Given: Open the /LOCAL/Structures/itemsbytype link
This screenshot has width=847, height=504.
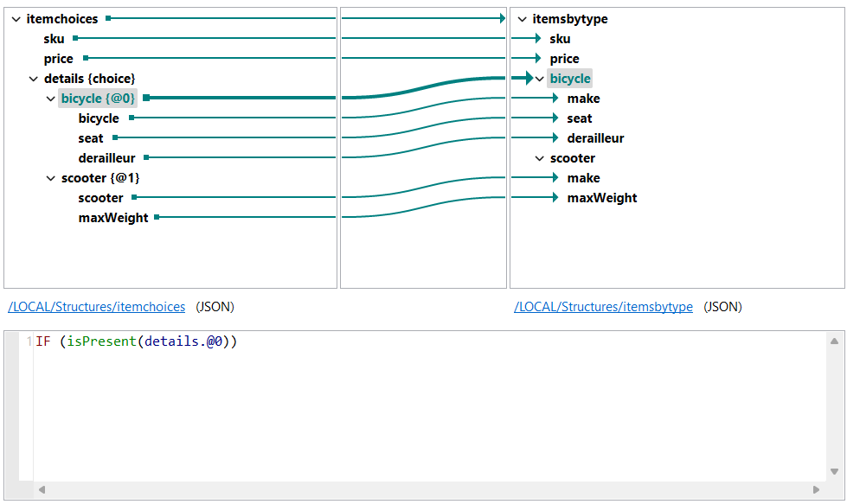Looking at the screenshot, I should coord(604,306).
